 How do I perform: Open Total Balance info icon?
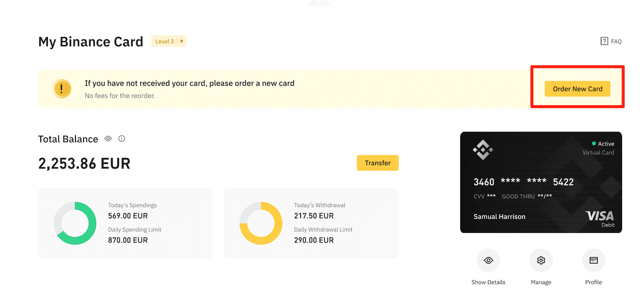(x=122, y=139)
